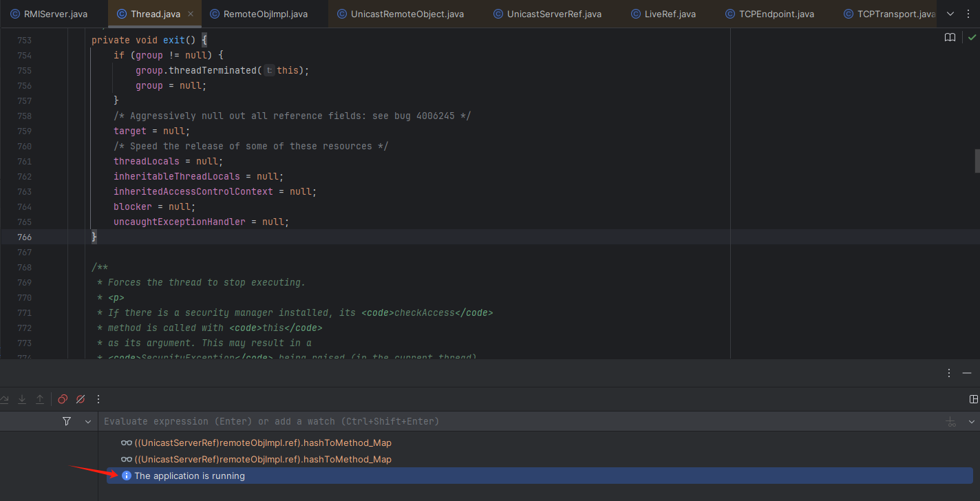Click the editor vertical scrollbar thumb
The height and width of the screenshot is (501, 980).
[977, 160]
